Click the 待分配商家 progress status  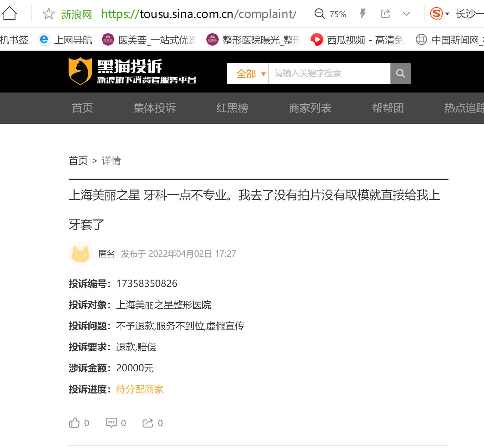tap(140, 389)
